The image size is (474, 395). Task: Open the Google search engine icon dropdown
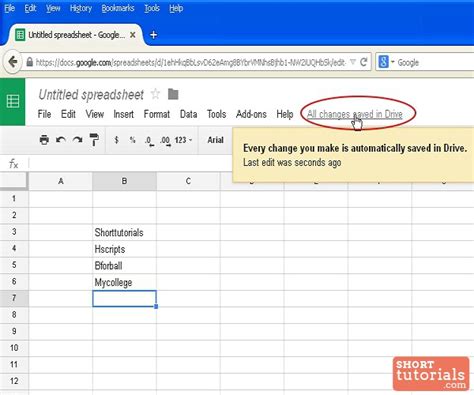tap(386, 62)
